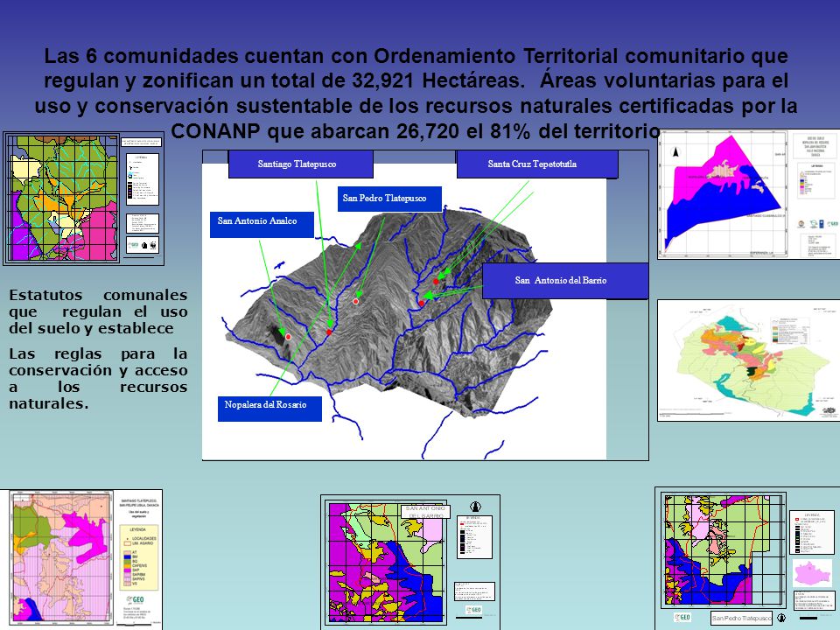The width and height of the screenshot is (840, 630).
Task: Click the GEO logo on bottom-left map
Action: (x=135, y=600)
